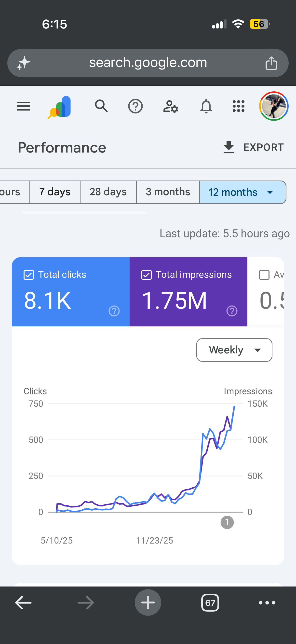The width and height of the screenshot is (296, 644).
Task: Tap the sparkle icon in address bar
Action: pos(24,63)
